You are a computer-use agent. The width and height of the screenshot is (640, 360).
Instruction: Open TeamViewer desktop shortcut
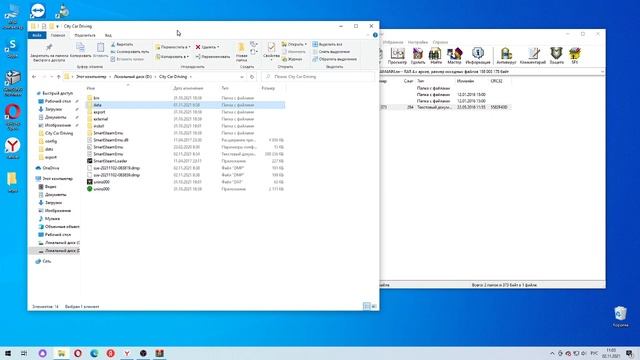[x=38, y=11]
